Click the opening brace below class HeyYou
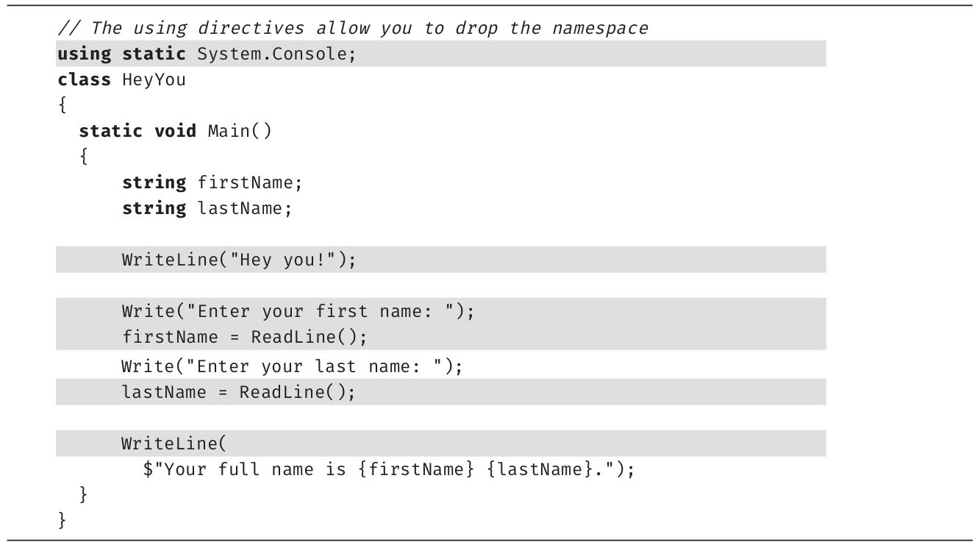The width and height of the screenshot is (980, 545). 62,106
